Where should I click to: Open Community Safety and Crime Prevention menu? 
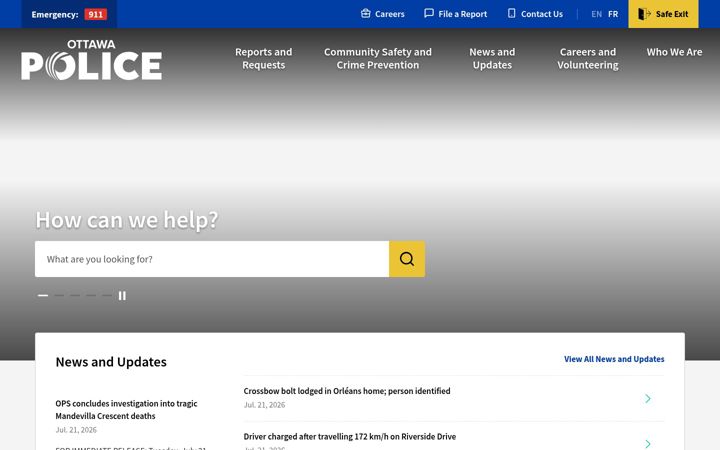(378, 58)
